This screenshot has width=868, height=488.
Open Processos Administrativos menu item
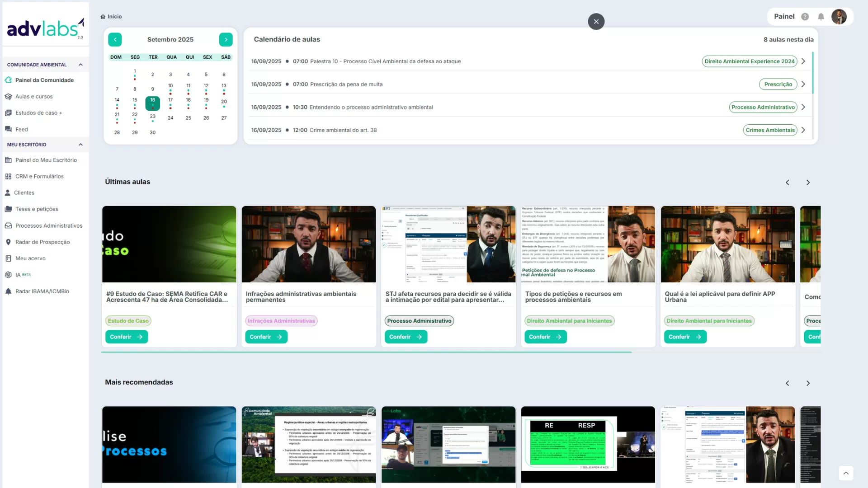click(48, 226)
